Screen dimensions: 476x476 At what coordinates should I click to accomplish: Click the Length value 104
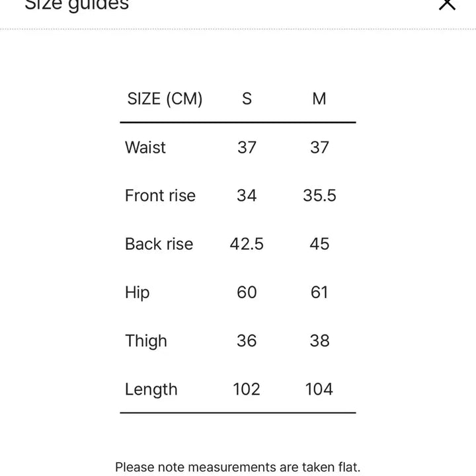[x=319, y=389]
